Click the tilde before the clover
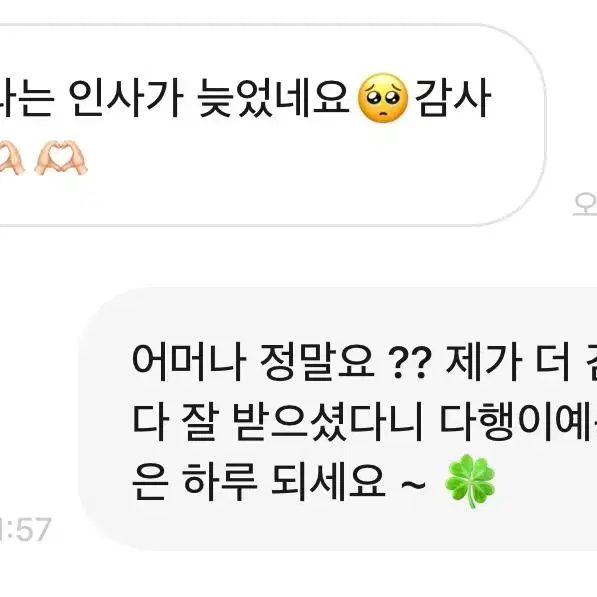The height and width of the screenshot is (597, 597). coord(413,485)
